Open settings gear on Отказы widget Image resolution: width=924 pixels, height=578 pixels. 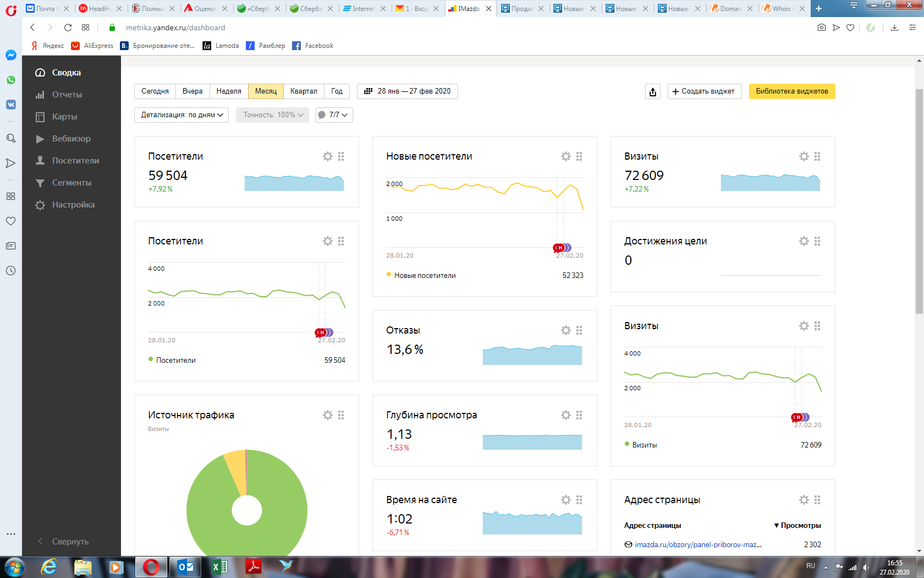(x=565, y=330)
